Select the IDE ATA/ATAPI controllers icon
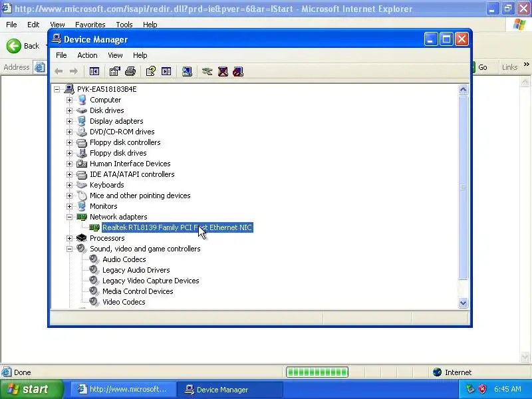The image size is (532, 399). pos(81,174)
